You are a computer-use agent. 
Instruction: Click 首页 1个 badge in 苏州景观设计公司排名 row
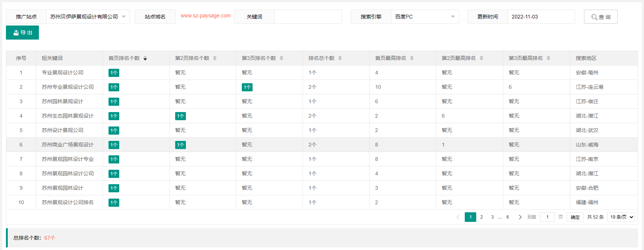[x=114, y=203]
